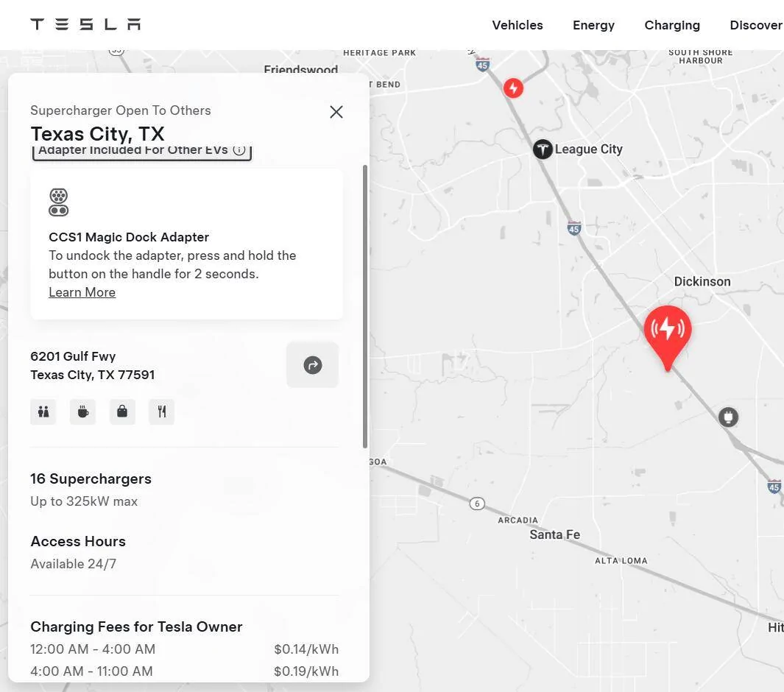Click the 12:00 AM - 4:00 AM row
Image resolution: width=784 pixels, height=692 pixels.
pos(185,649)
